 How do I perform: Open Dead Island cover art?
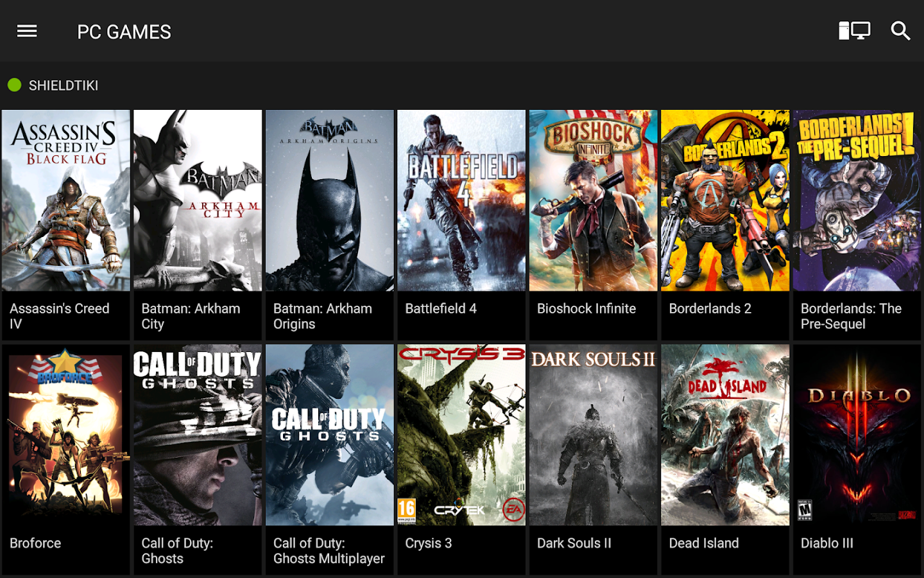pos(725,435)
